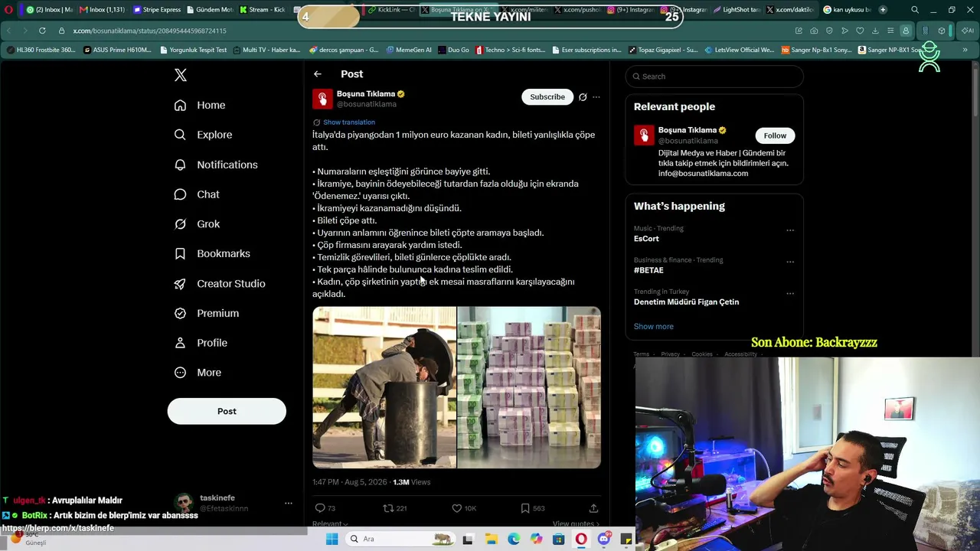Open Grok from the sidebar
This screenshot has width=980, height=551.
tap(197, 224)
